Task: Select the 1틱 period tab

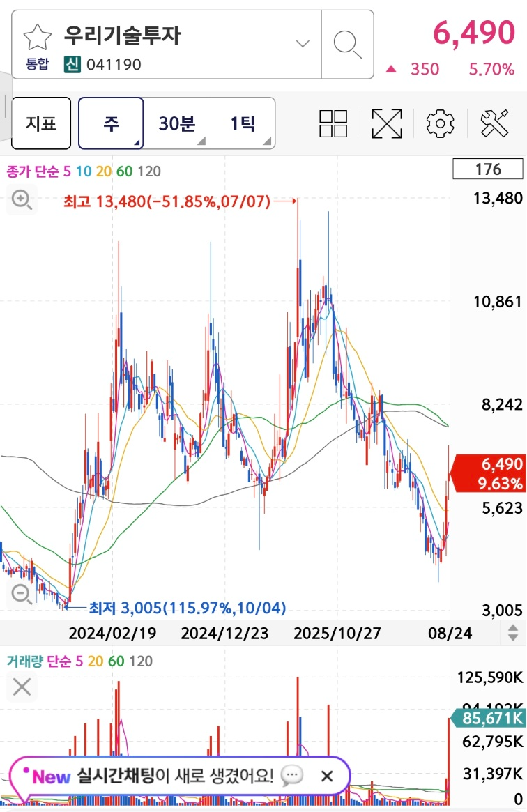Action: [243, 123]
